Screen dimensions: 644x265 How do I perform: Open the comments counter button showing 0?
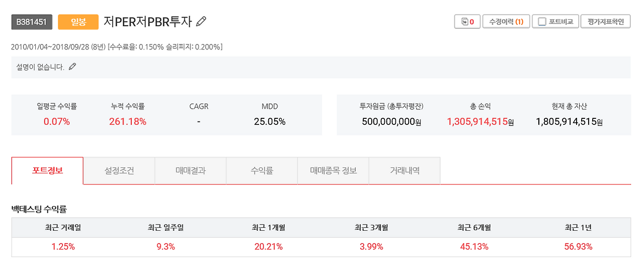tap(467, 22)
